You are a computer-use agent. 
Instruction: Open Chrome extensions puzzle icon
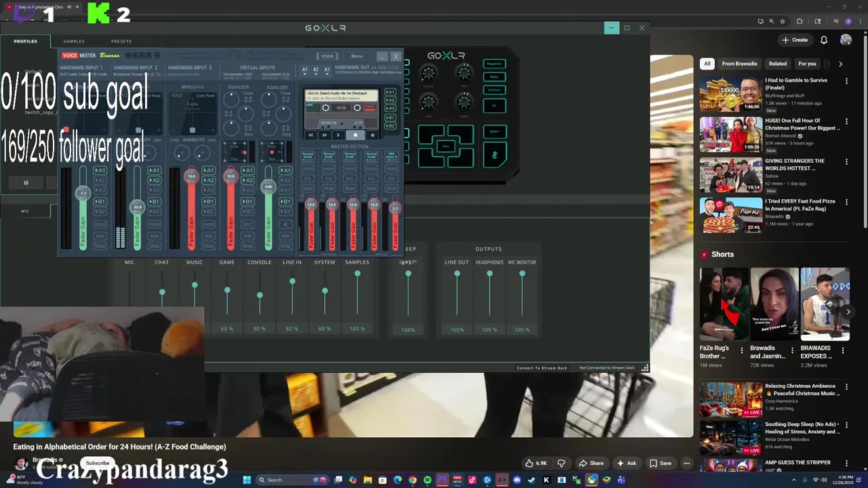tap(800, 22)
